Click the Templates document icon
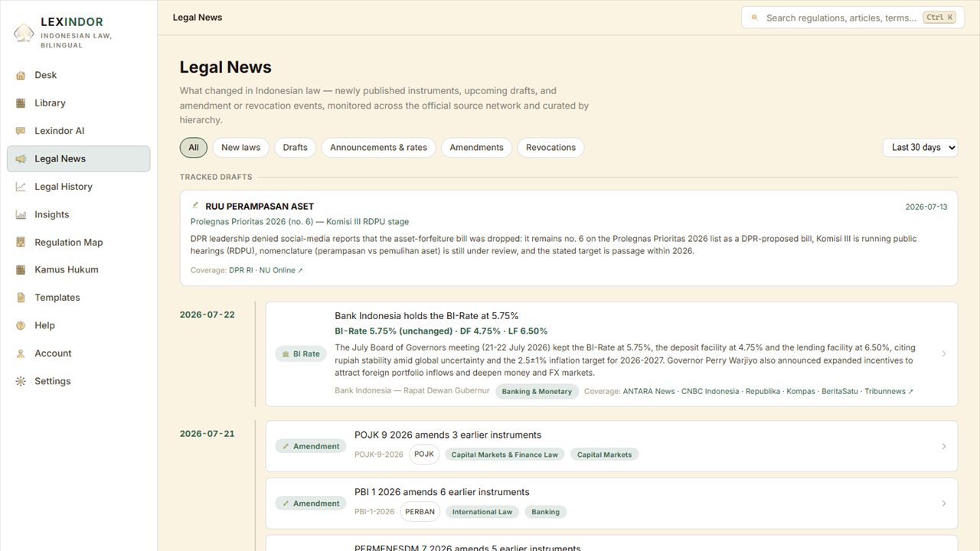 click(21, 298)
